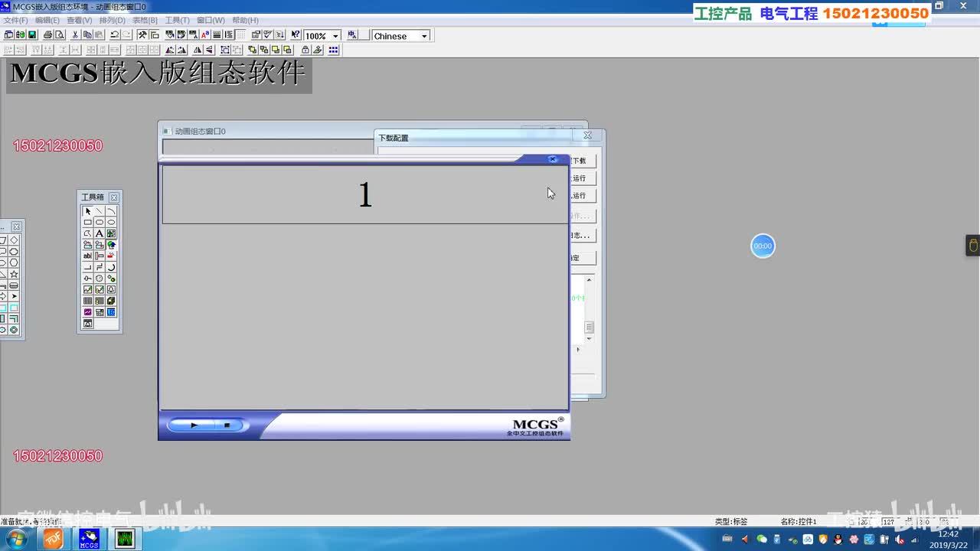Viewport: 980px width, 551px height.
Task: Select the arc curve tool in 工具箱
Action: [x=111, y=211]
